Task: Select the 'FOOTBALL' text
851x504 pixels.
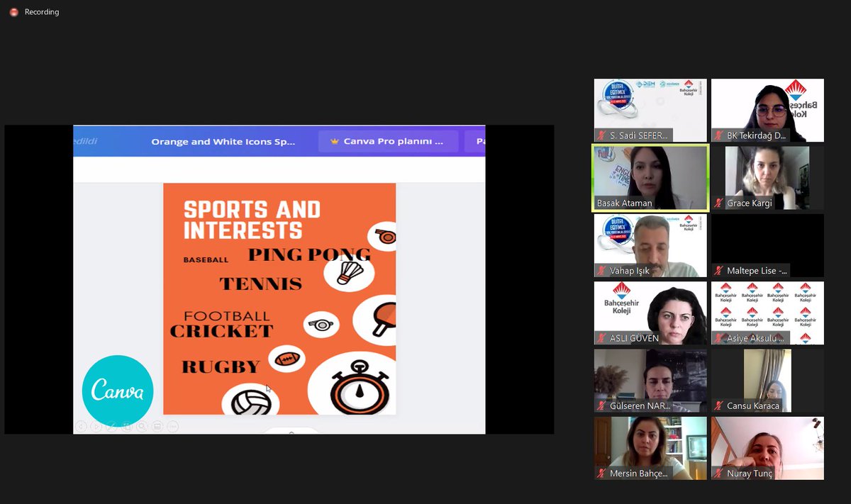Action: (227, 316)
